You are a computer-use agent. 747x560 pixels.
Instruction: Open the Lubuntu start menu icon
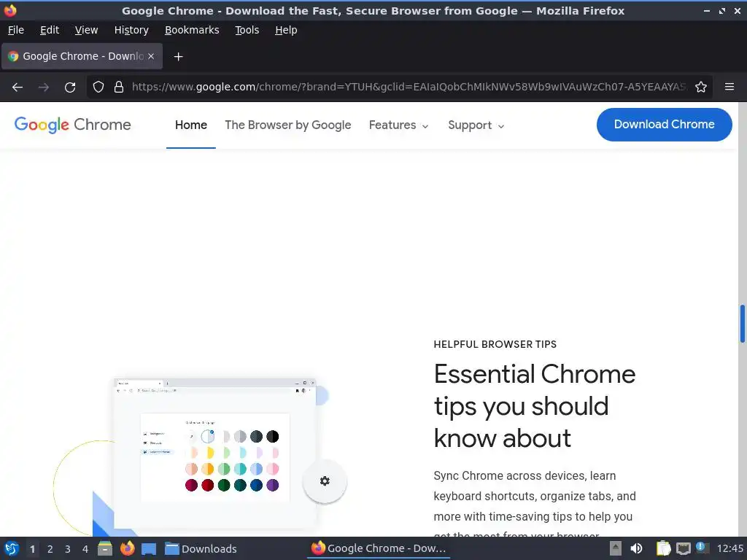coord(12,548)
